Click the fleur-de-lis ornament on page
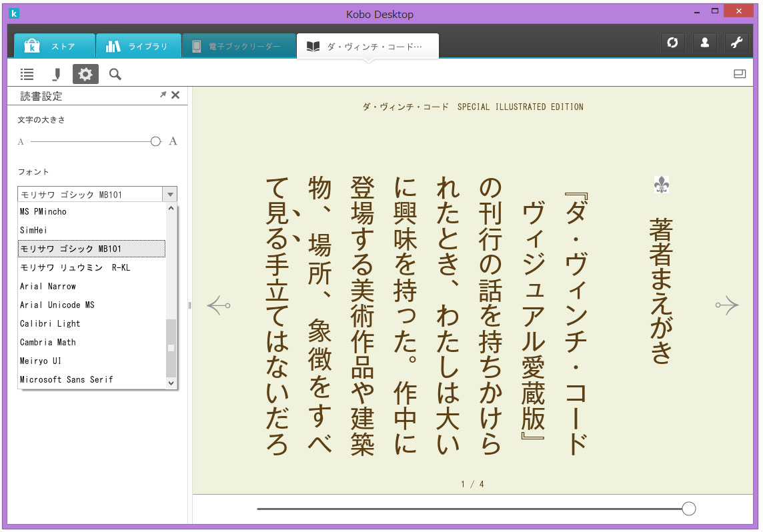 click(x=662, y=185)
